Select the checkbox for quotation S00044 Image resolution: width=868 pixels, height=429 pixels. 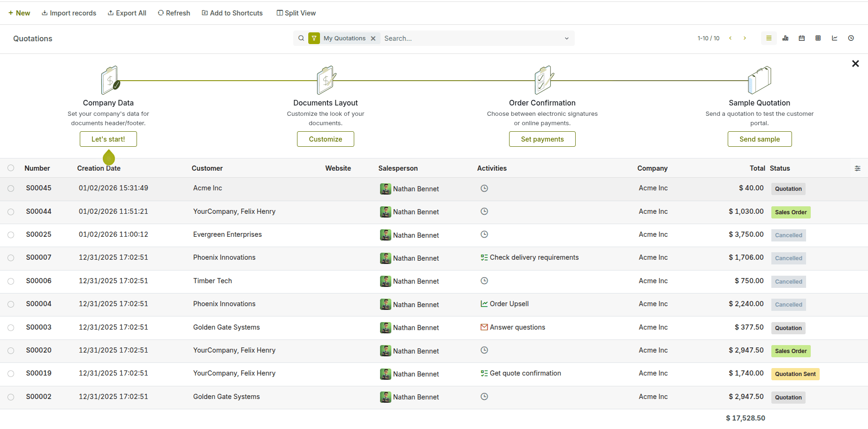11,212
